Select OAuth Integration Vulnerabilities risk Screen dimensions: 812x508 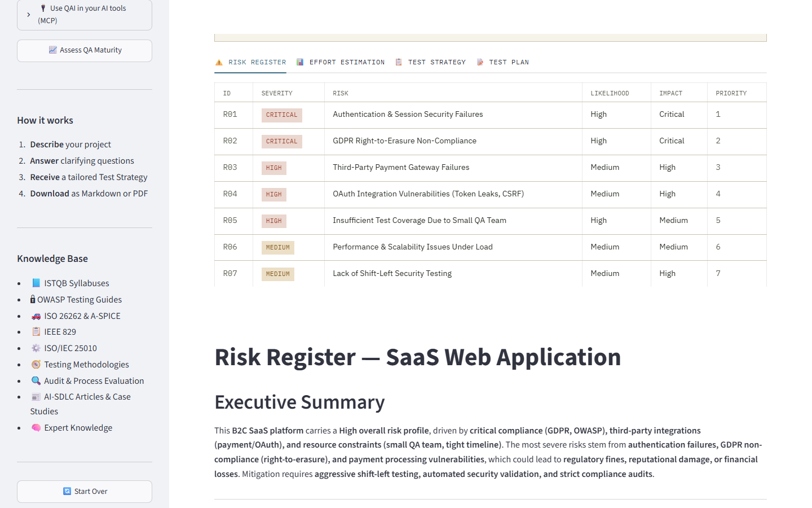point(428,194)
